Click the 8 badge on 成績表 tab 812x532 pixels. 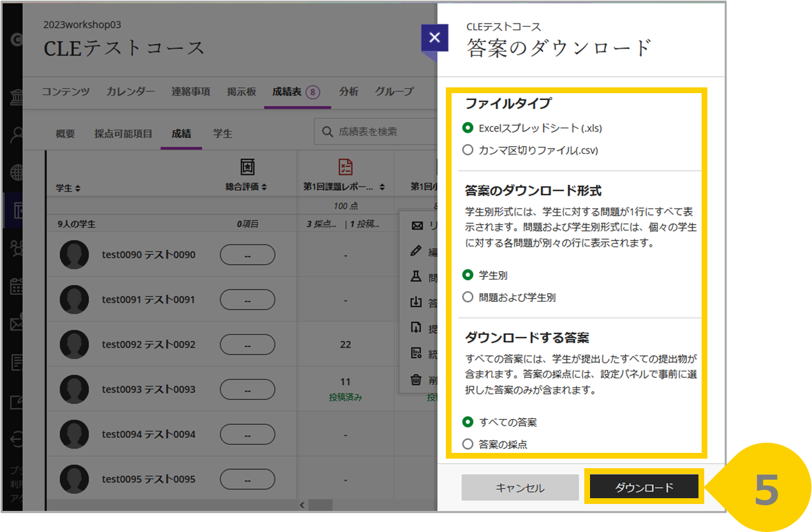coord(312,92)
